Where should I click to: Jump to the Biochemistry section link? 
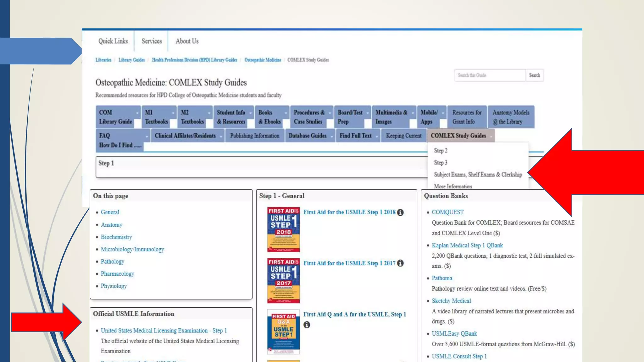[x=116, y=237]
